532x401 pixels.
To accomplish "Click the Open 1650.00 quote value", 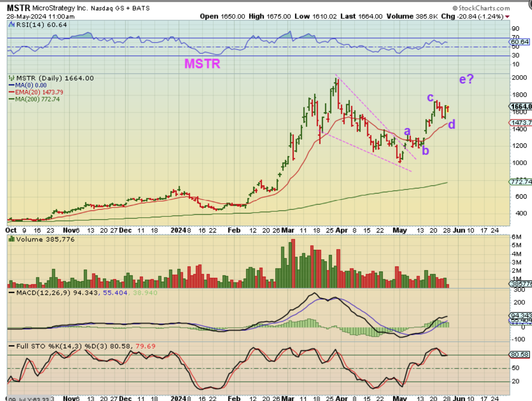I will point(222,17).
